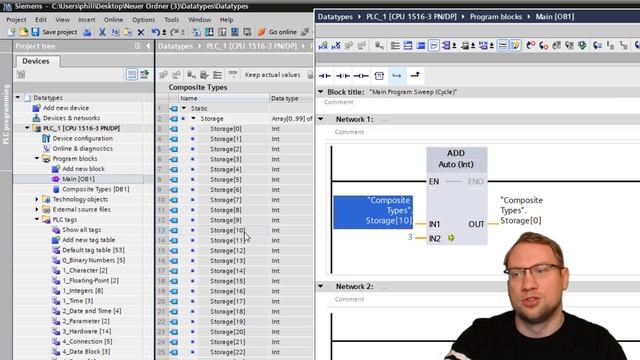Click the Paste icon in toolbar
The image size is (640, 360).
pyautogui.click(x=128, y=32)
